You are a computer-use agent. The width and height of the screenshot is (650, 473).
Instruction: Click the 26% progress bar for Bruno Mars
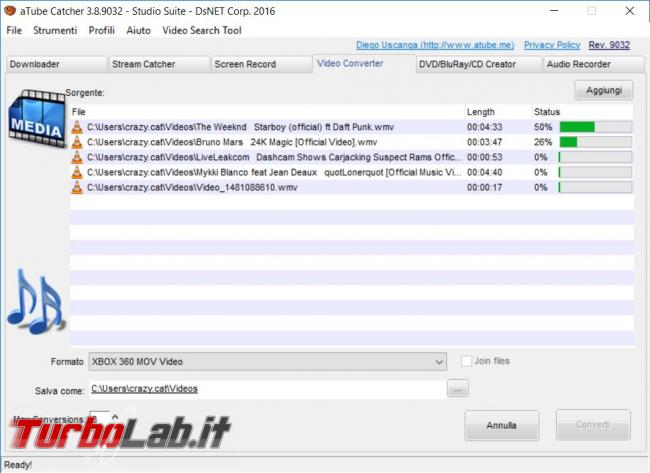tap(596, 142)
